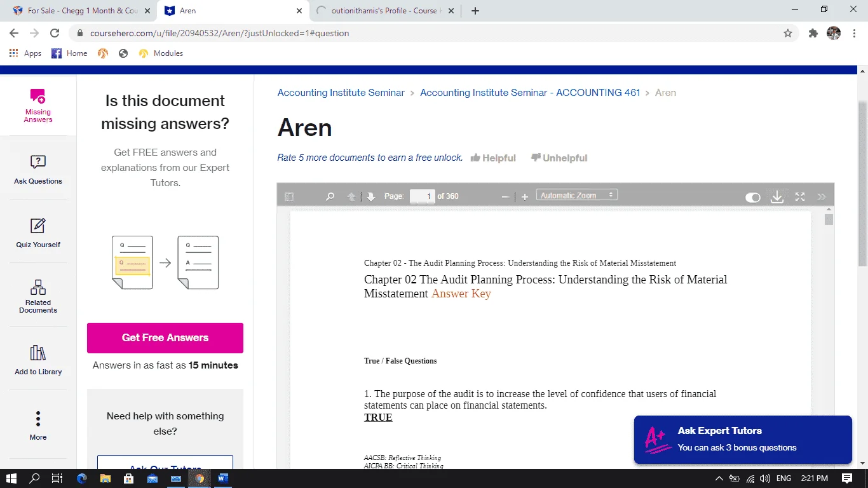Download the document from viewer toolbar
868x488 pixels.
[x=776, y=197]
